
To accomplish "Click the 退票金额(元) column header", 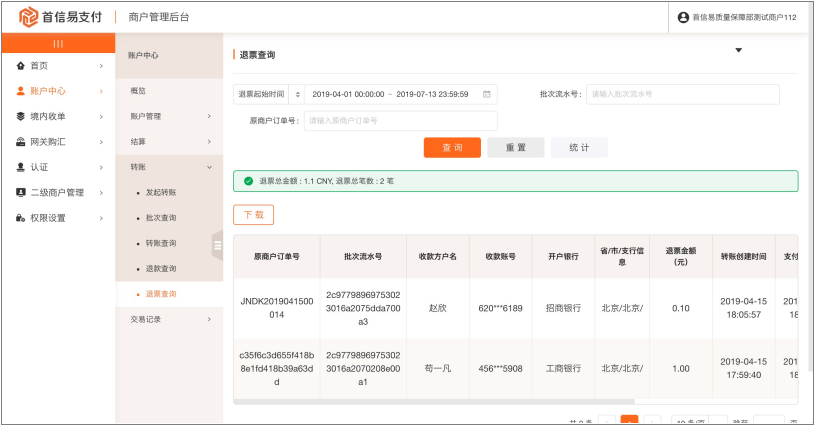I will pos(681,256).
